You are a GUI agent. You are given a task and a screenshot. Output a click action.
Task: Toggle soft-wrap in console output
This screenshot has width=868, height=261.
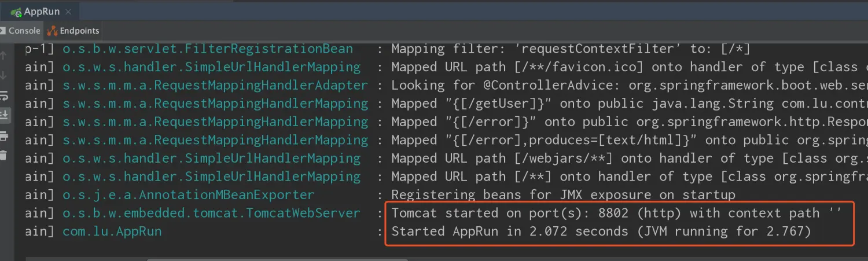[x=3, y=95]
